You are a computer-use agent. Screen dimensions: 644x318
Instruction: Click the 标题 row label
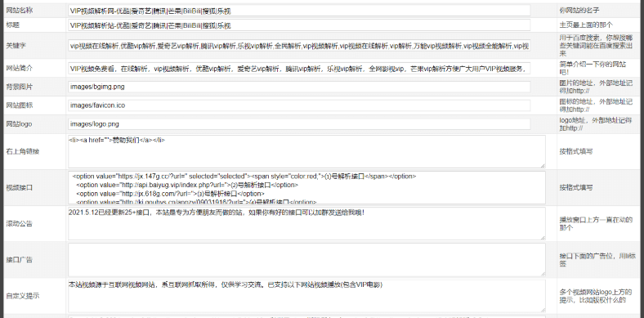click(x=13, y=25)
